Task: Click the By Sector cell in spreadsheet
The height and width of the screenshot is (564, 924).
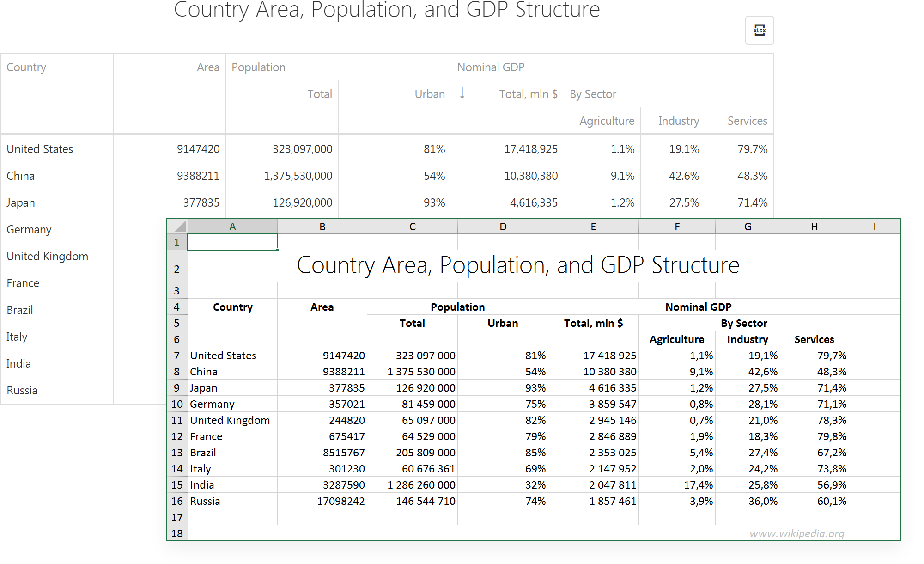Action: point(743,323)
